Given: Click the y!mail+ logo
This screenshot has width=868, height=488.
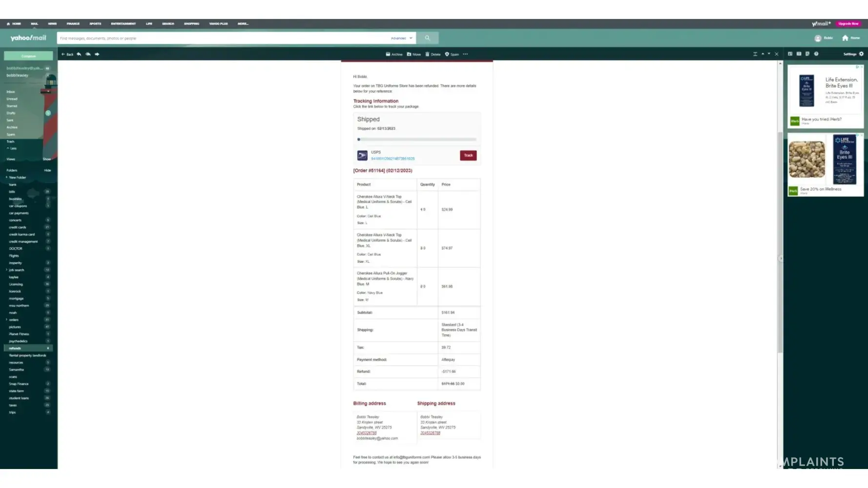Looking at the screenshot, I should click(821, 23).
